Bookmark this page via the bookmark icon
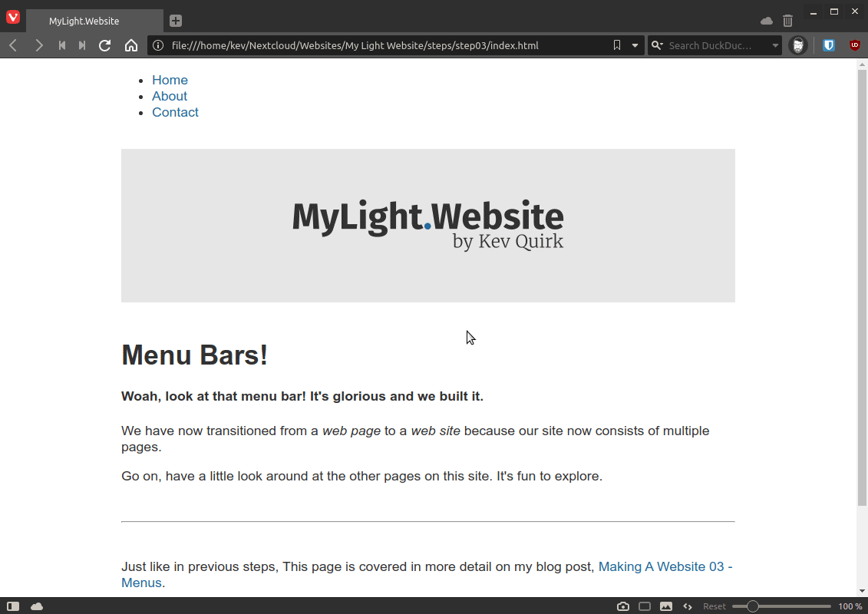The height and width of the screenshot is (614, 868). (616, 45)
